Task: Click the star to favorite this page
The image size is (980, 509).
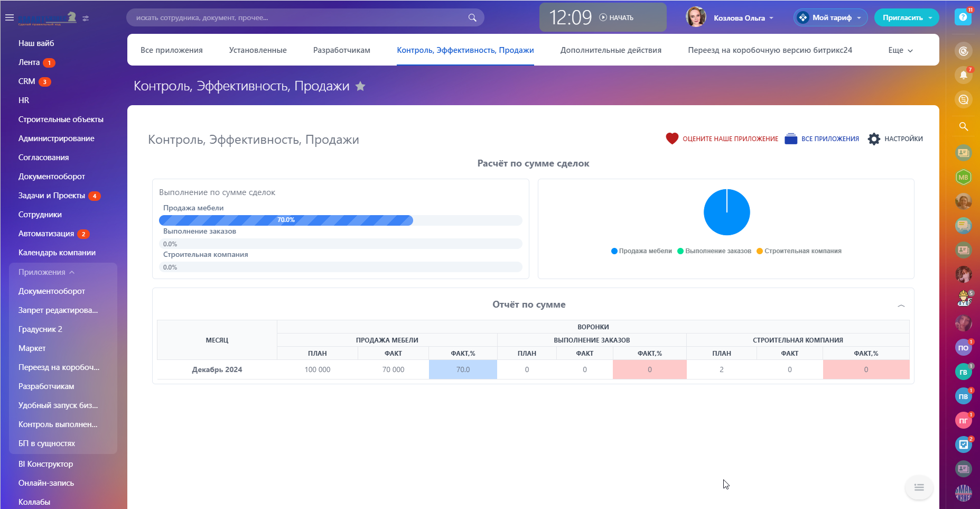Action: [360, 86]
